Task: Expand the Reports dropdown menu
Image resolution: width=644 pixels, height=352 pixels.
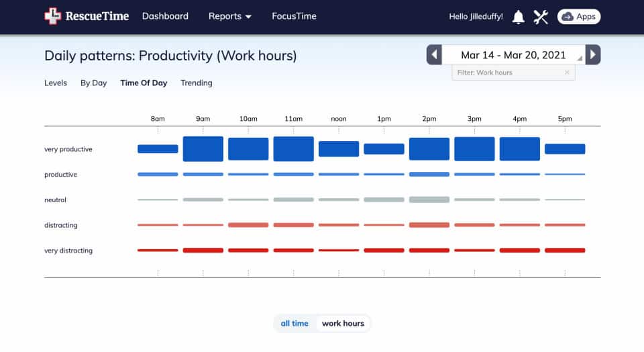Action: pyautogui.click(x=230, y=16)
